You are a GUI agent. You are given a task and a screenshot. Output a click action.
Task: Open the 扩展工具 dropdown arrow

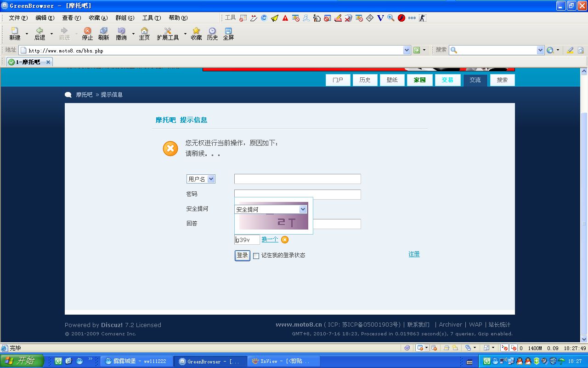[x=185, y=34]
